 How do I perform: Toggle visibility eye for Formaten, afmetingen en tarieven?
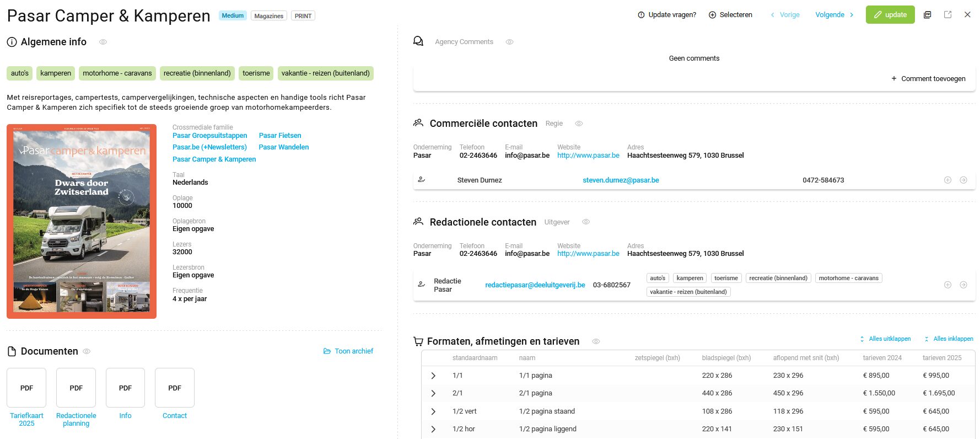coord(596,341)
